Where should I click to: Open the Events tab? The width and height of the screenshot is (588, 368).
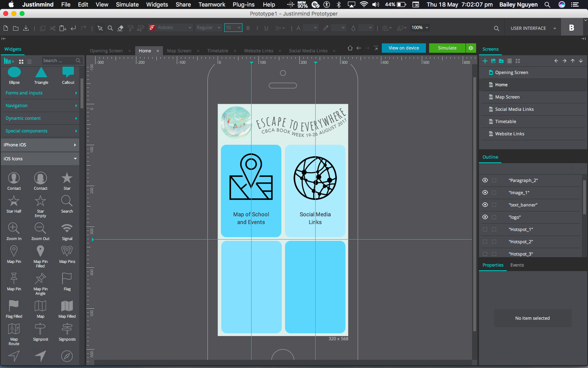[x=517, y=265]
